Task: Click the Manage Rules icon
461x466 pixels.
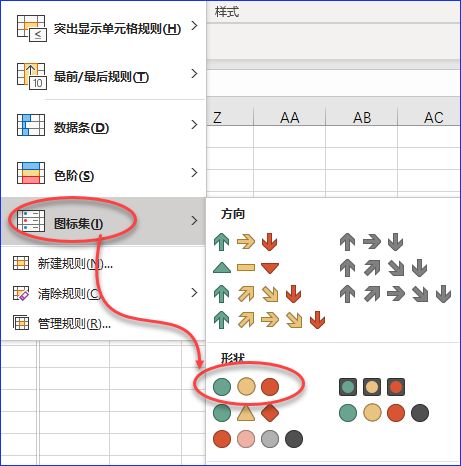Action: pyautogui.click(x=21, y=322)
